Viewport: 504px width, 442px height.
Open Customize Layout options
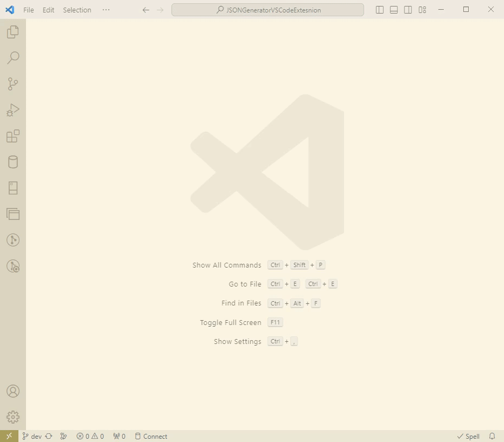(422, 10)
